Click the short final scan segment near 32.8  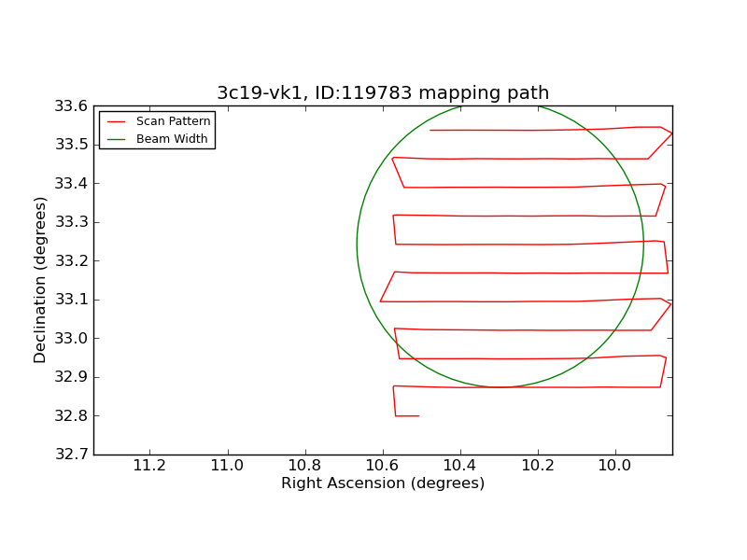click(407, 416)
